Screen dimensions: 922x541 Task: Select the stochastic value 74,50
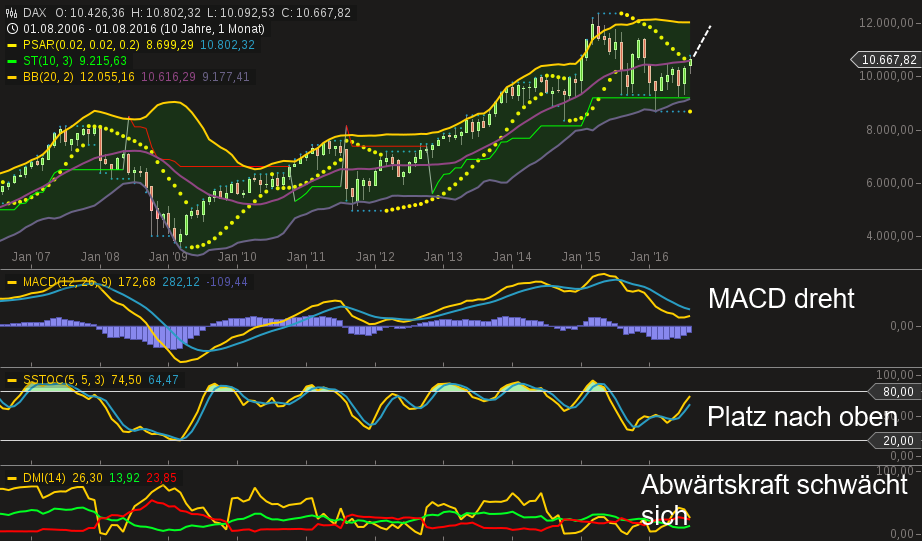[126, 380]
